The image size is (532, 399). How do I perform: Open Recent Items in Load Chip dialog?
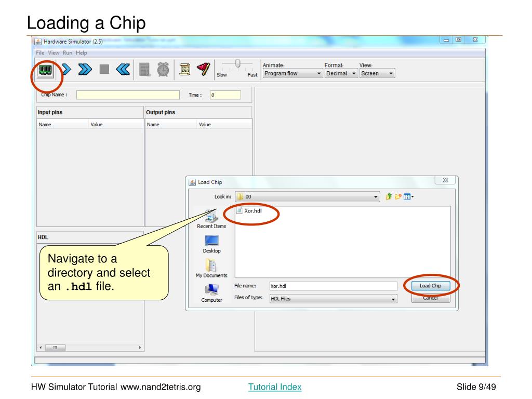(211, 220)
